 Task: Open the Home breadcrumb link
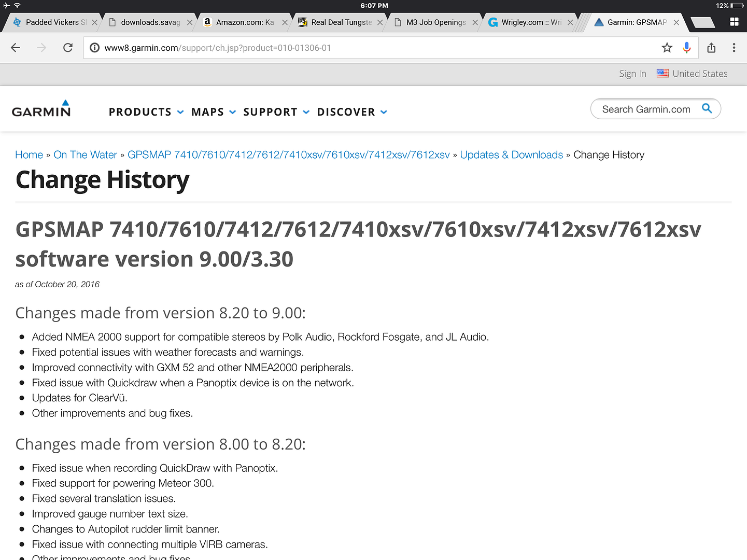[x=29, y=155]
